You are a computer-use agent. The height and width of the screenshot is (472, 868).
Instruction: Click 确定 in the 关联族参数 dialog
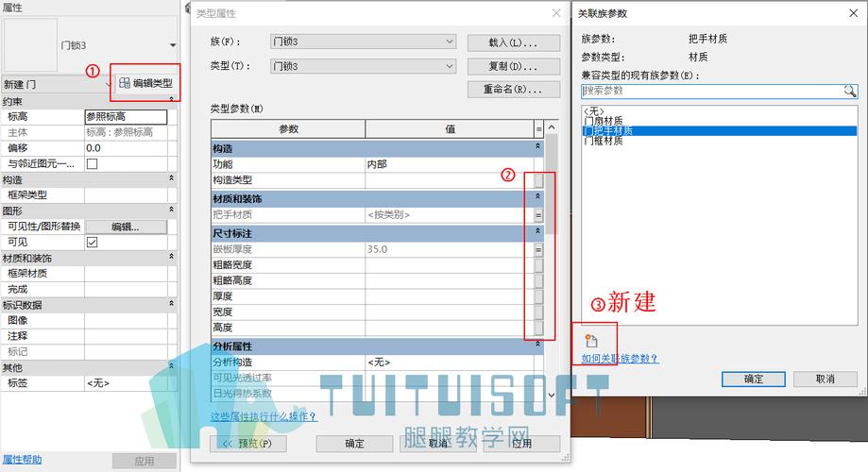pos(754,379)
